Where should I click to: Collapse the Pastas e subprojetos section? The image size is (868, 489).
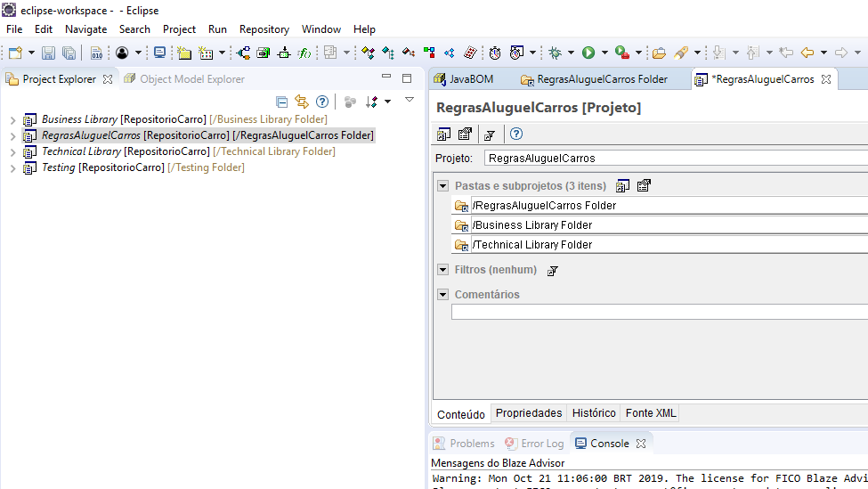(442, 185)
